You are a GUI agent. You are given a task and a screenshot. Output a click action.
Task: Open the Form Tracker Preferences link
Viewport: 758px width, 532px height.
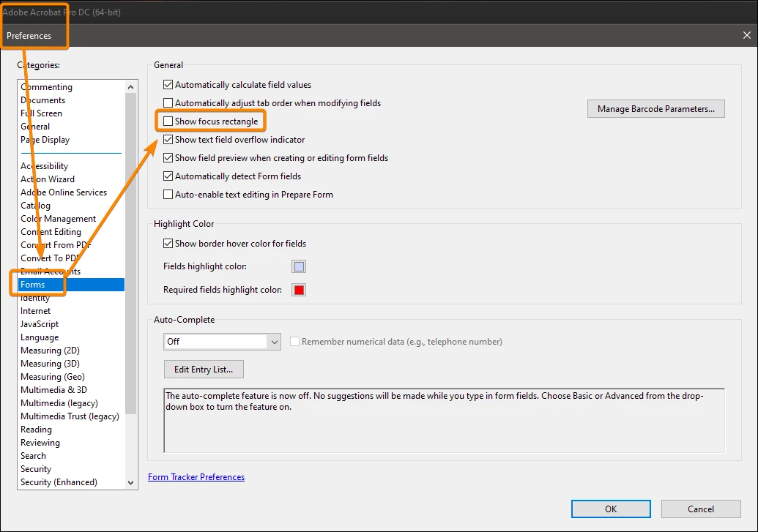[x=196, y=477]
